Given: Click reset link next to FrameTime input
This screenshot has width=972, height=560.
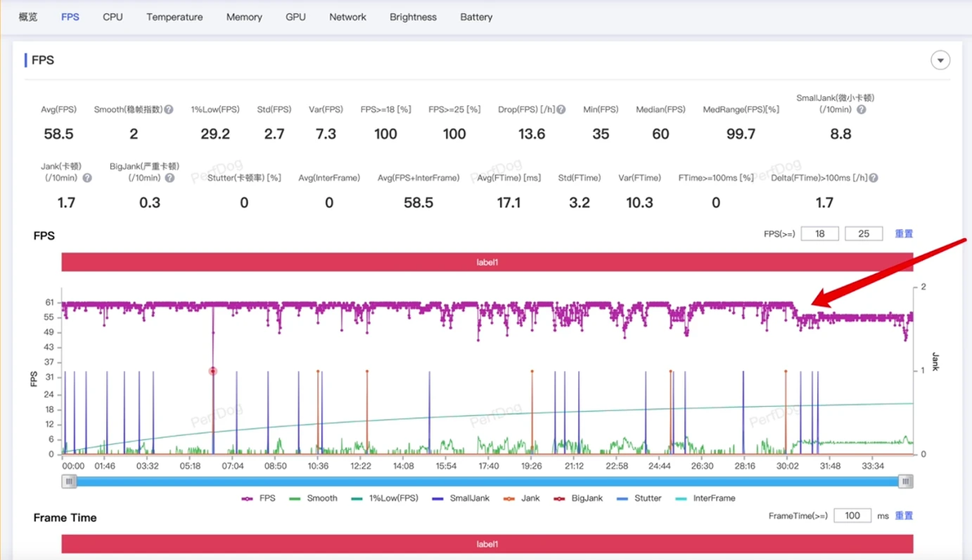Looking at the screenshot, I should click(904, 515).
